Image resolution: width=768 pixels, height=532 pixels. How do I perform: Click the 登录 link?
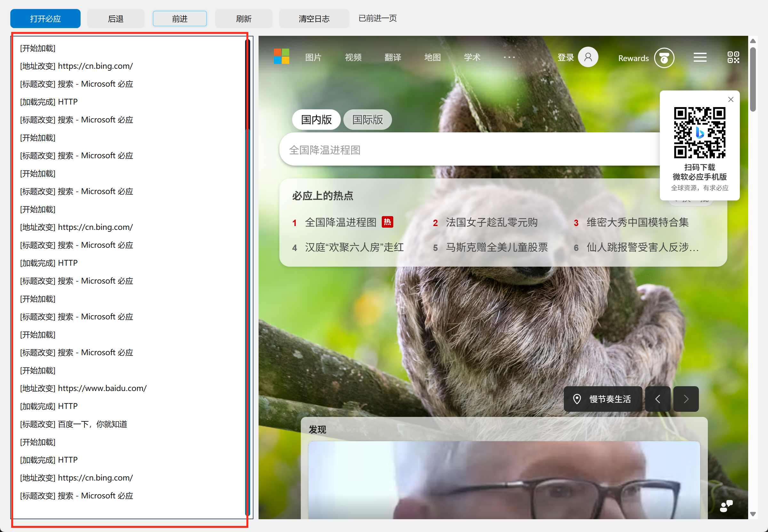(565, 58)
